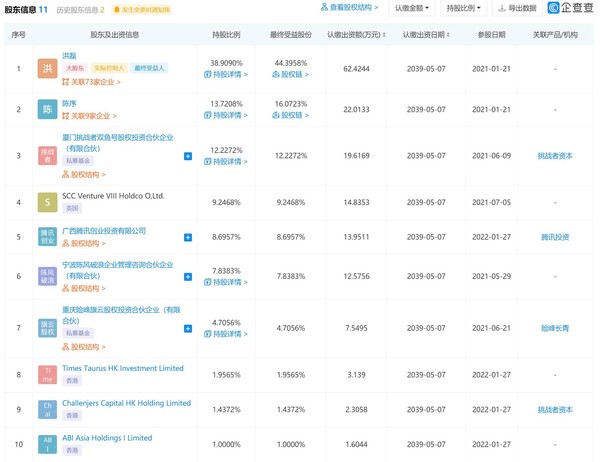Viewport: 600px width, 462px height.
Task: Click the 陈 shareholder avatar in row 2
Action: click(47, 109)
